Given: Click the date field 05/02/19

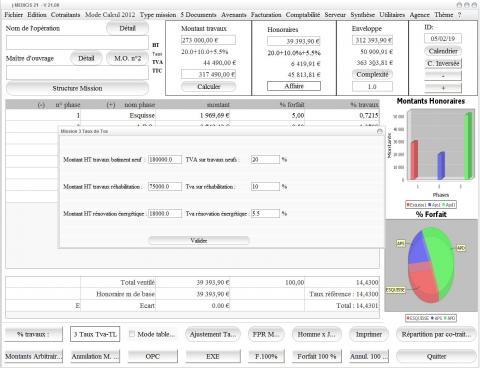Looking at the screenshot, I should pyautogui.click(x=443, y=39).
